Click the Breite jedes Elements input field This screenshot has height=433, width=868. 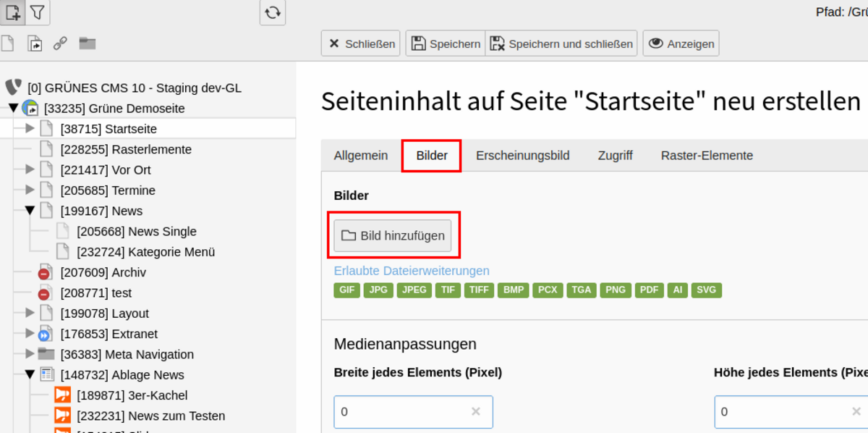[413, 411]
